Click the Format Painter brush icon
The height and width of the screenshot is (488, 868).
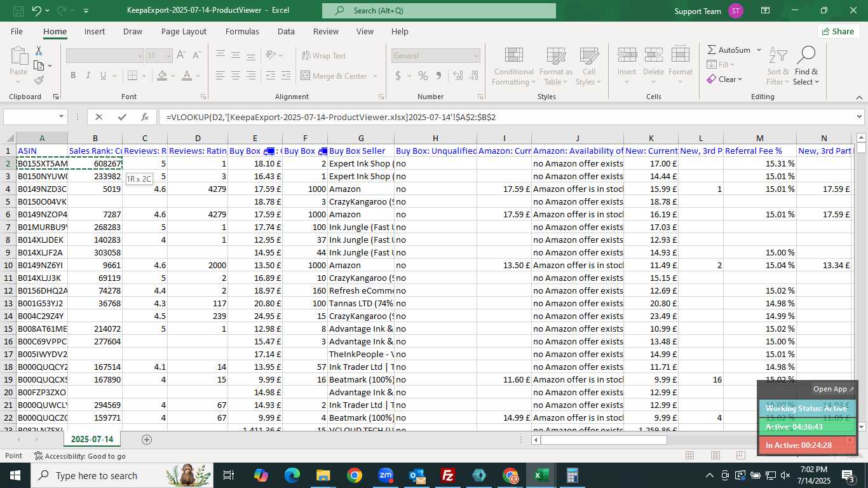click(39, 80)
